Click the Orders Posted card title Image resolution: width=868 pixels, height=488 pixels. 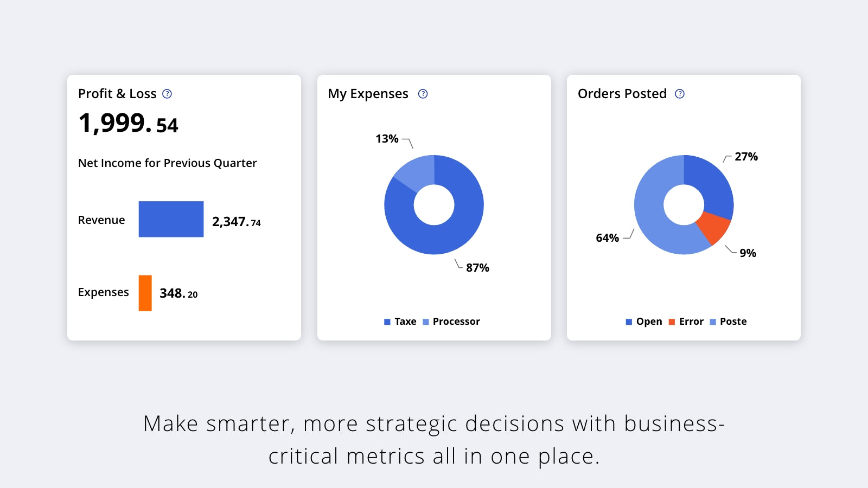tap(622, 94)
